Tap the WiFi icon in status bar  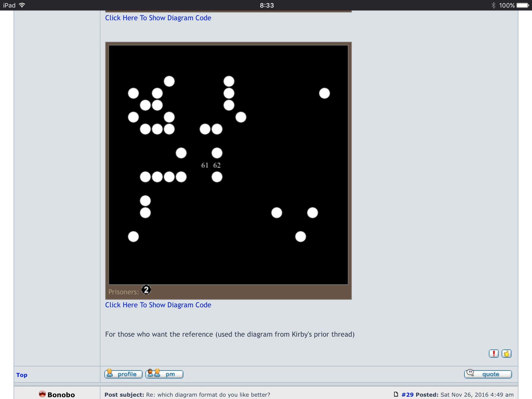click(22, 5)
